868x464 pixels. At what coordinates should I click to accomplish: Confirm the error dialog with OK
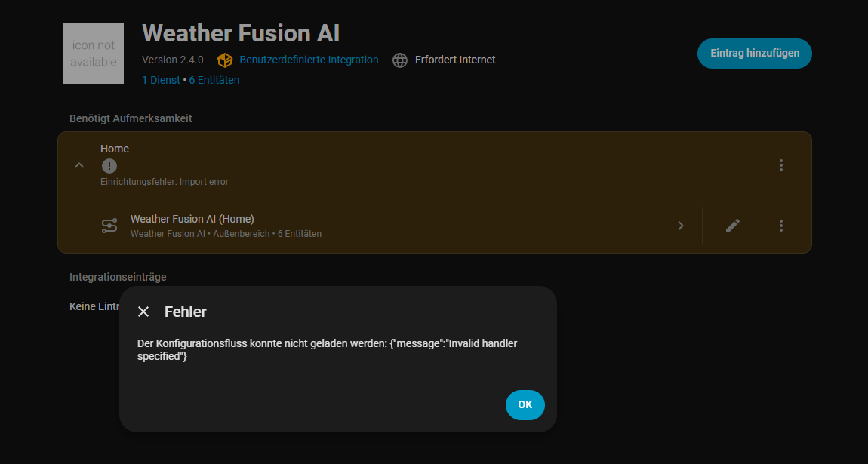click(525, 405)
